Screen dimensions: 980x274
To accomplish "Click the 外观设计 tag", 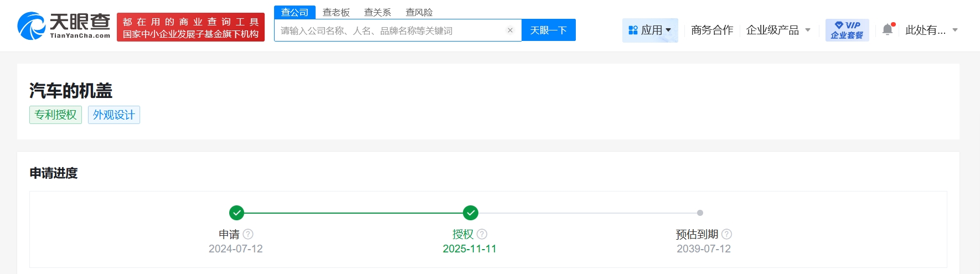I will click(x=114, y=115).
